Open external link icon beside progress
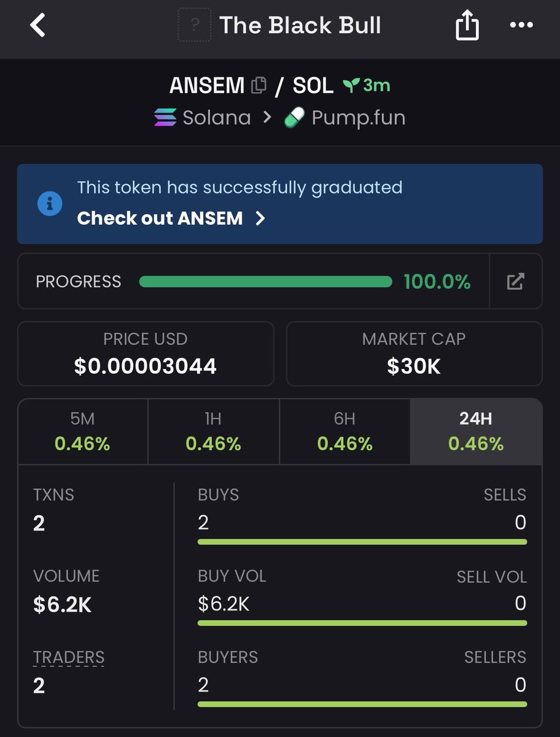Image resolution: width=560 pixels, height=737 pixels. pos(516,282)
